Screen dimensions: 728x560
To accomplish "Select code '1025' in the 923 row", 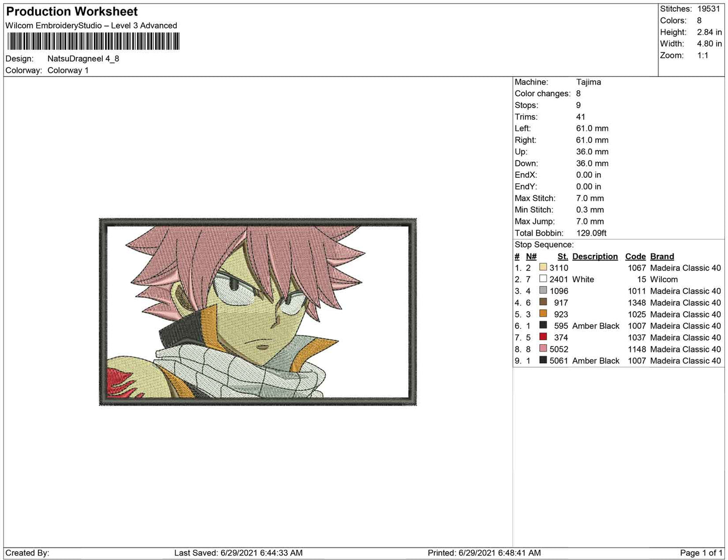I will 637,314.
